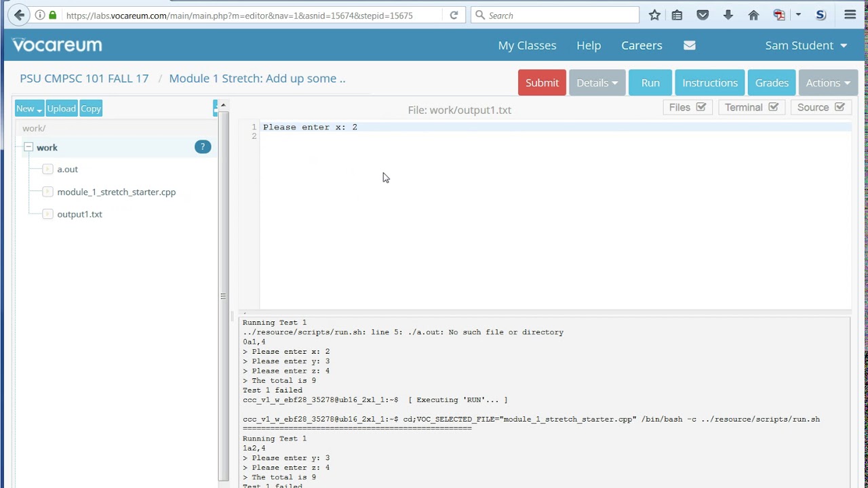Select a.out in file tree
Screen dimensions: 868x488
(x=67, y=169)
